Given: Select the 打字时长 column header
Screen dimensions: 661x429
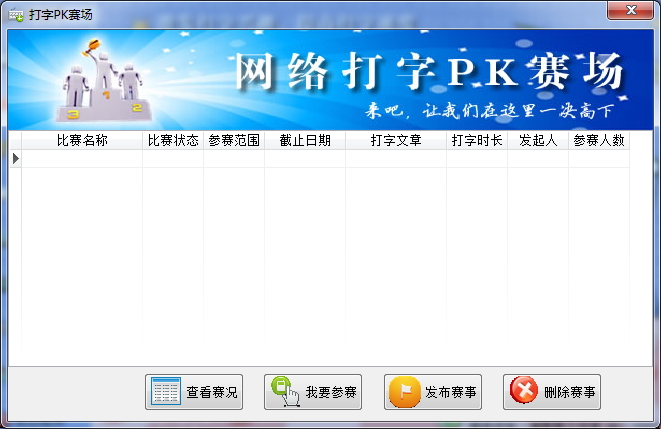Looking at the screenshot, I should pyautogui.click(x=477, y=140).
